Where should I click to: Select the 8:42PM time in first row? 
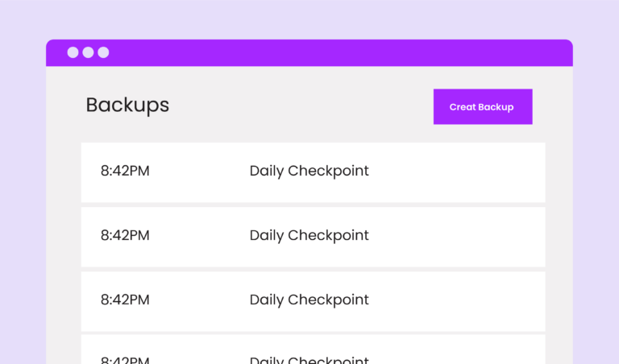point(125,172)
